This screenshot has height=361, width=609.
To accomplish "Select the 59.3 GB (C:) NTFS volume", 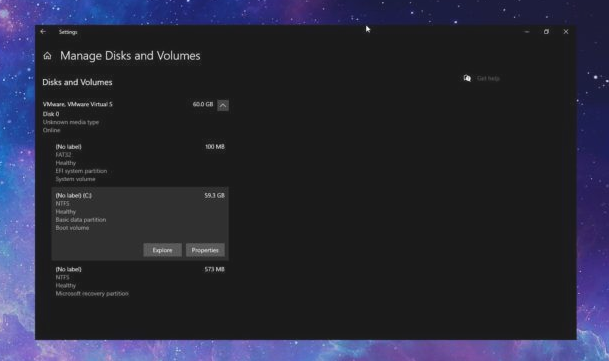I will point(140,224).
